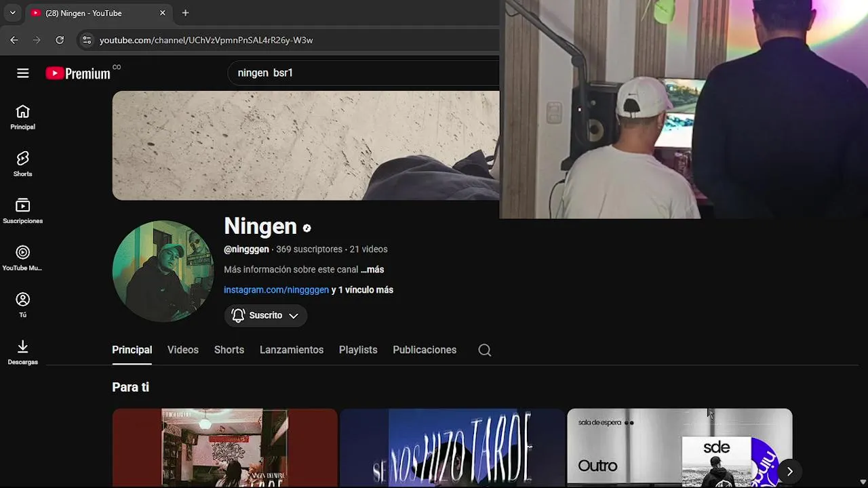Click the verified badge next to Ningen
Image resolution: width=868 pixels, height=488 pixels.
(307, 228)
